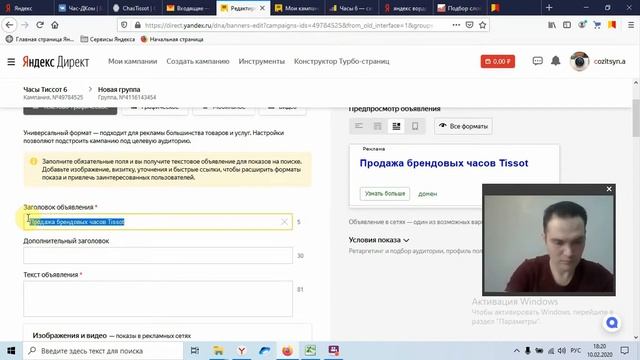640x360 pixels.
Task: Click the ad preview title Продажа брендовых часов Tissot
Action: point(444,163)
